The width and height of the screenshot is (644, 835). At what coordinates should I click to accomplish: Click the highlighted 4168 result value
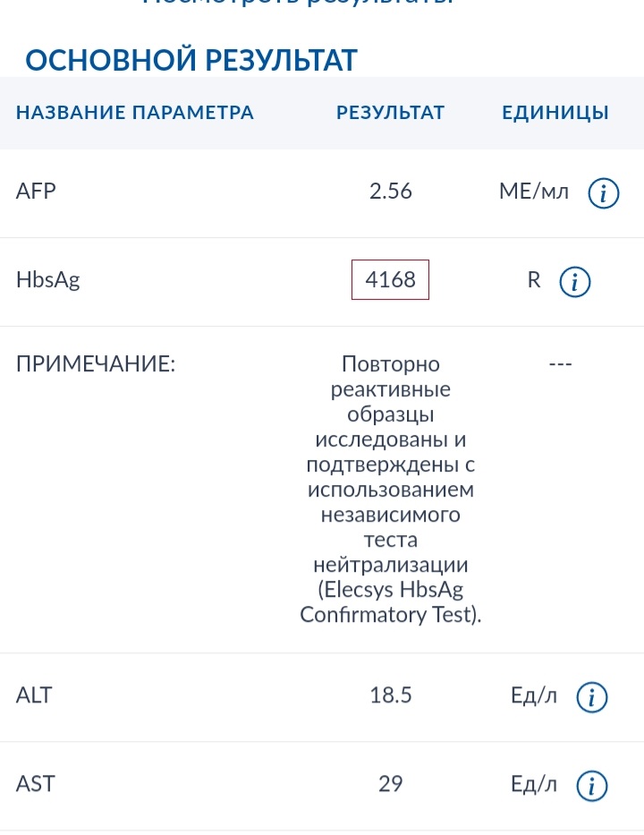coord(390,280)
